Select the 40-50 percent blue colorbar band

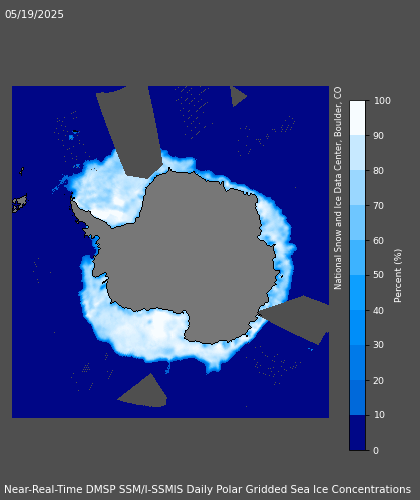coord(357,292)
